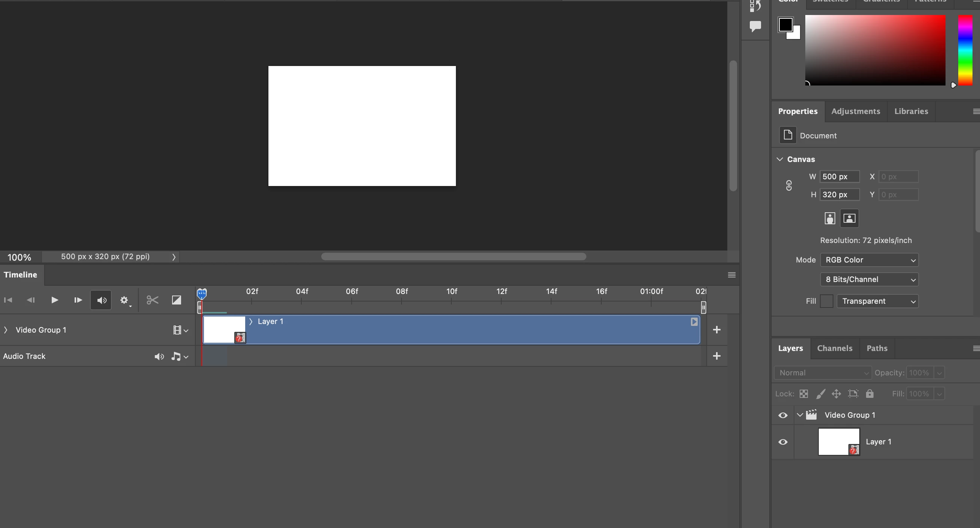
Task: Click the scissors split-at-playhead icon
Action: pyautogui.click(x=152, y=300)
